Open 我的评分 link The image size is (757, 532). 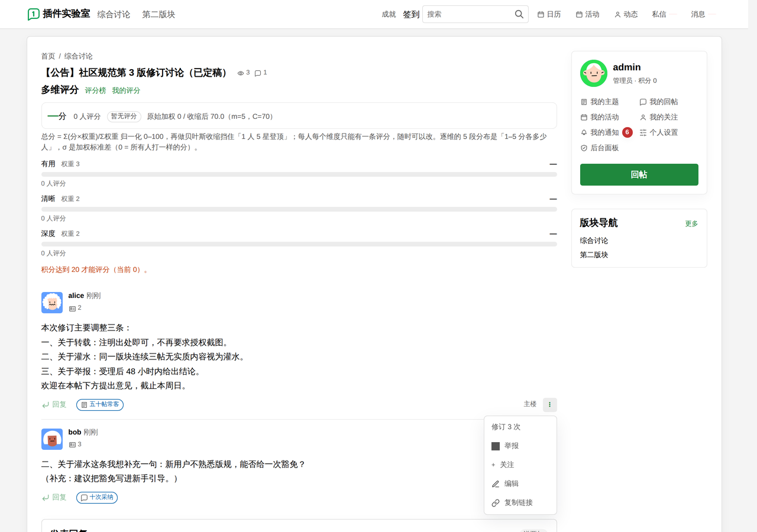pyautogui.click(x=126, y=90)
